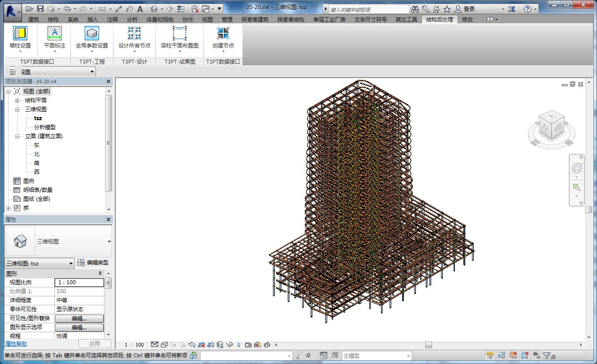The image size is (597, 364).
Task: Open the 三维视图: tsz instance dropdown
Action: 40,264
